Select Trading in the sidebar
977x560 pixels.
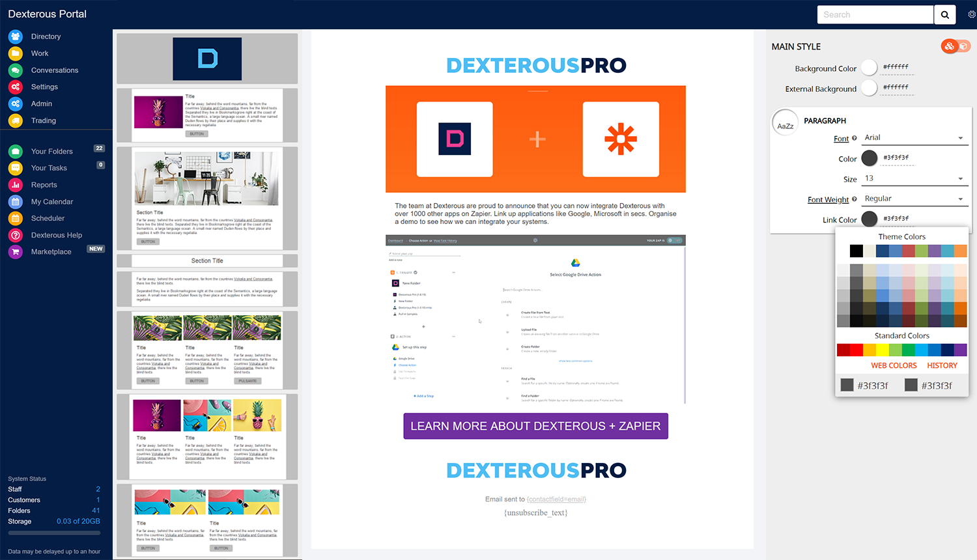44,120
